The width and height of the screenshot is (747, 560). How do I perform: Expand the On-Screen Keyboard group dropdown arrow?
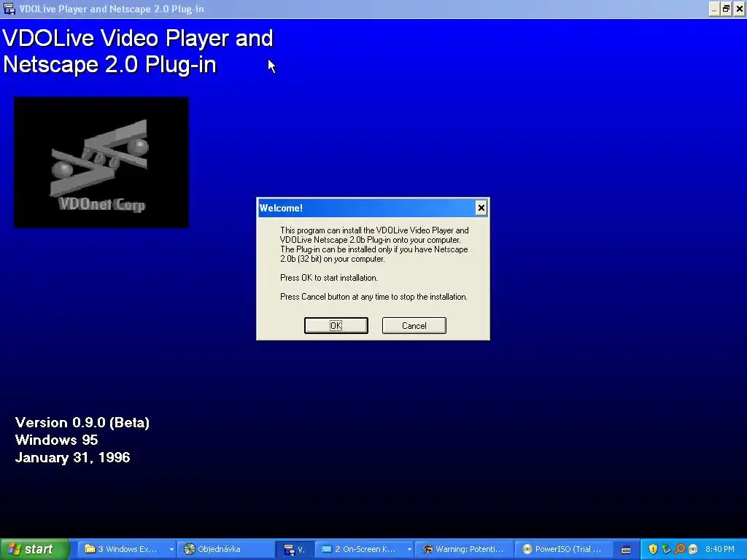pos(409,549)
